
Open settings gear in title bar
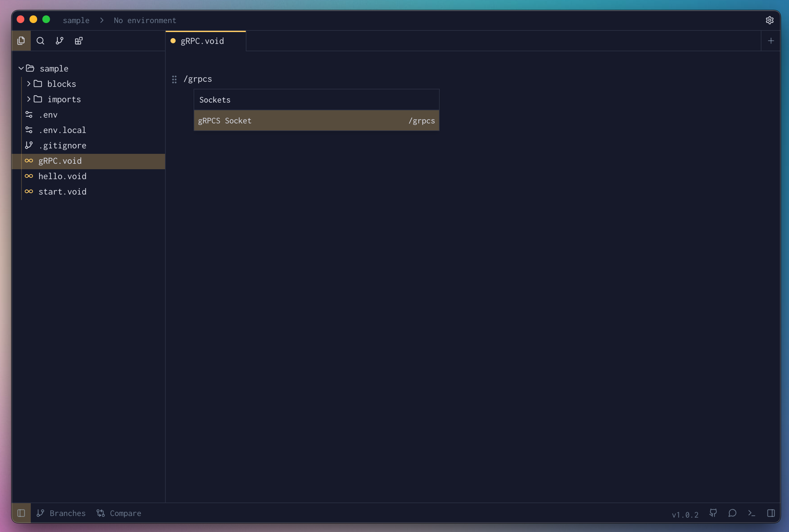[x=769, y=21]
